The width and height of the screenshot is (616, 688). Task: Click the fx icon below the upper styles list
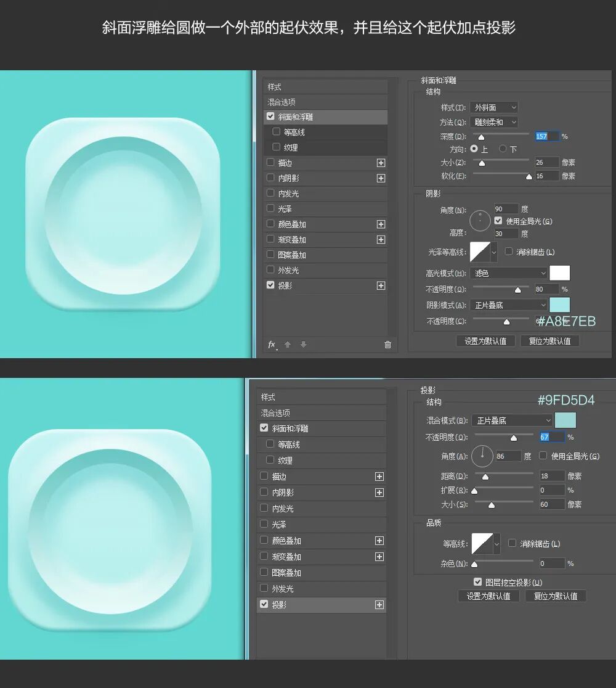272,345
